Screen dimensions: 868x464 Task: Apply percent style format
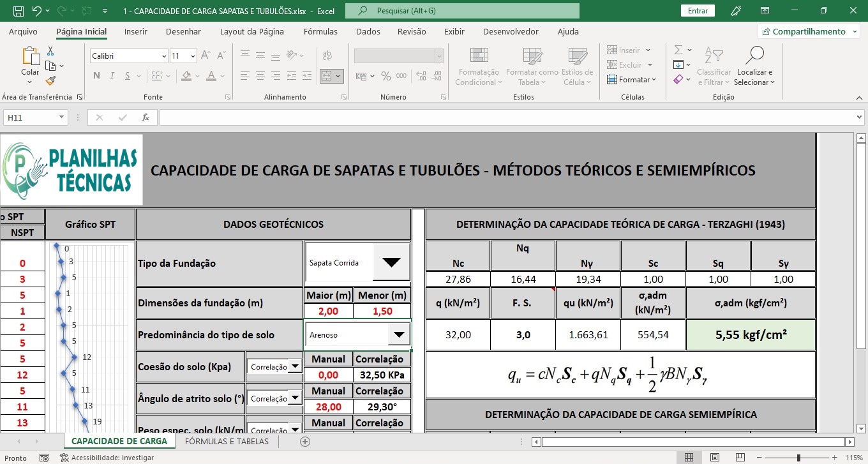click(x=385, y=76)
